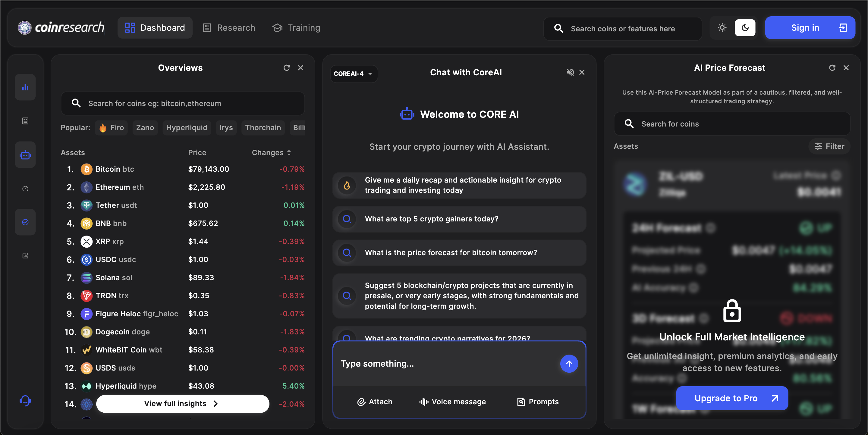Click Upgrade to Pro button
Image resolution: width=868 pixels, height=435 pixels.
click(732, 398)
